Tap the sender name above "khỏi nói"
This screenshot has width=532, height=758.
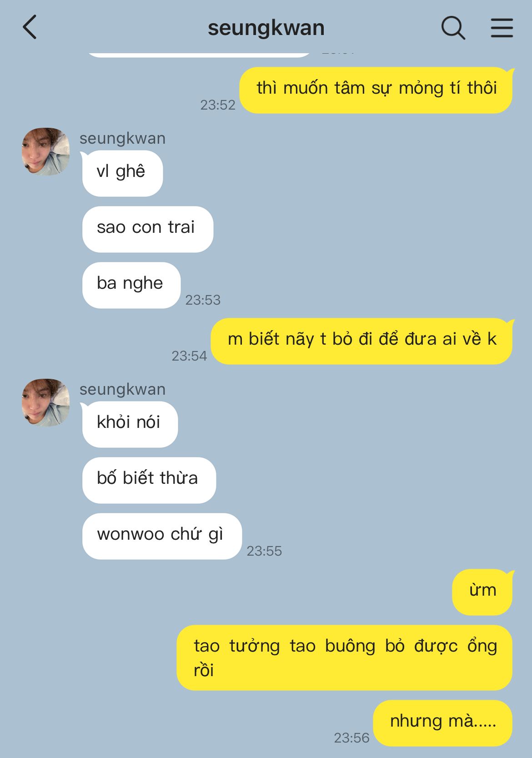[122, 389]
